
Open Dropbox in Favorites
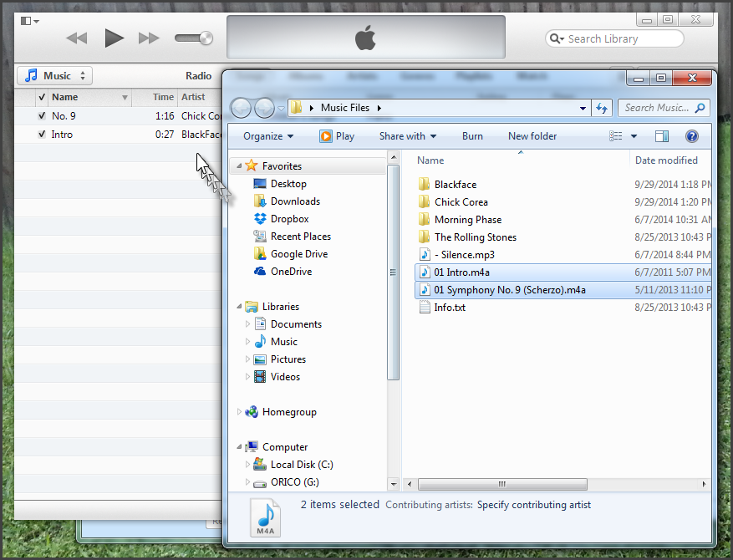(289, 219)
